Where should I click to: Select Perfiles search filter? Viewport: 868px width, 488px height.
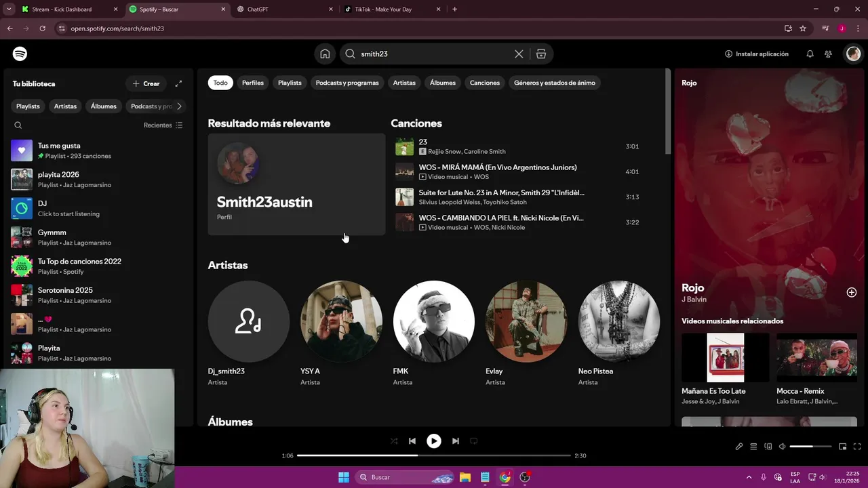point(253,83)
